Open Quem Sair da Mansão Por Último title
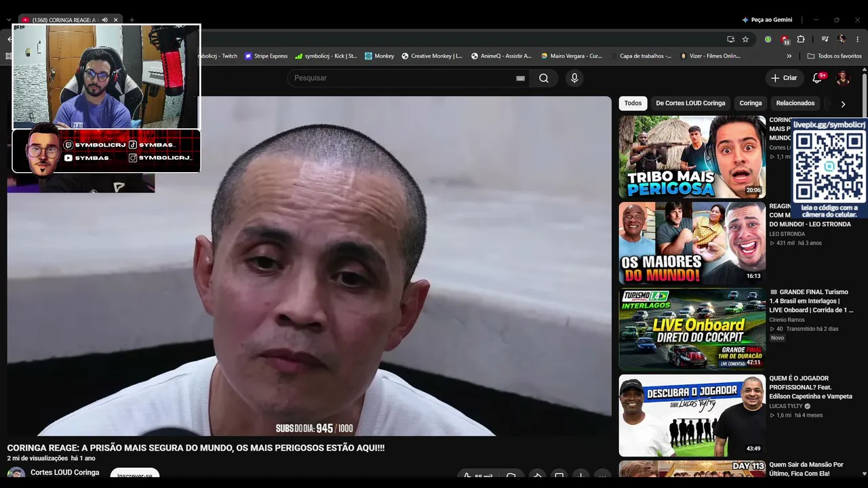The width and height of the screenshot is (868, 488). 807,469
